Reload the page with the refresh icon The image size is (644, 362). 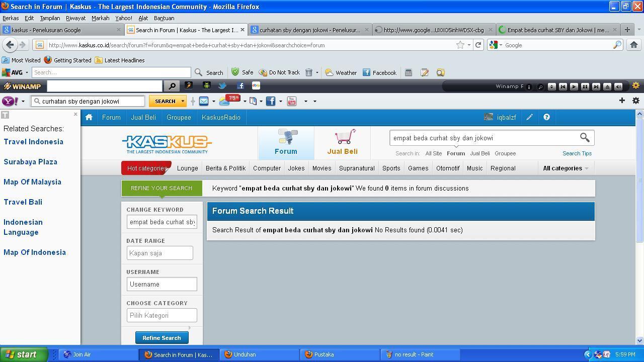point(478,45)
